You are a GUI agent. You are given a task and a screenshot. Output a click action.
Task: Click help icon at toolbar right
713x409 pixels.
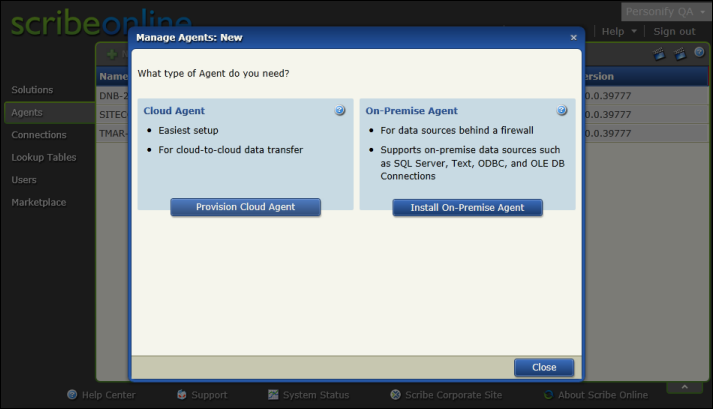coord(699,52)
